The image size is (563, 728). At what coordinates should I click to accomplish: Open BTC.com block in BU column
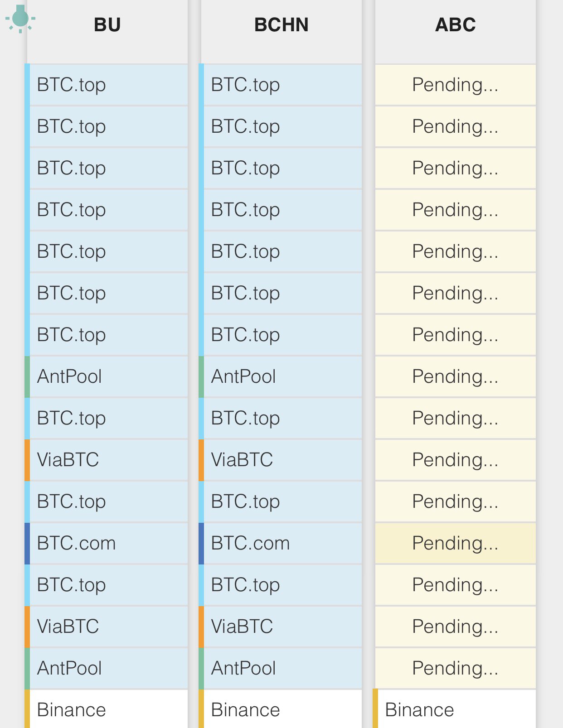point(107,543)
